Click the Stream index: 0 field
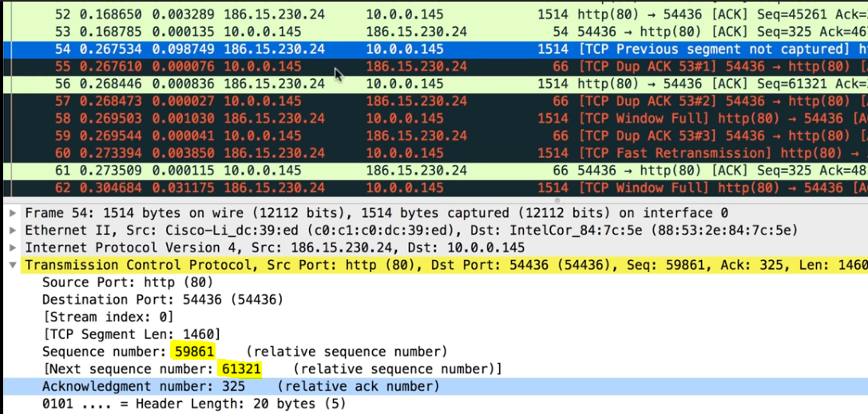The width and height of the screenshot is (868, 414). [x=107, y=317]
